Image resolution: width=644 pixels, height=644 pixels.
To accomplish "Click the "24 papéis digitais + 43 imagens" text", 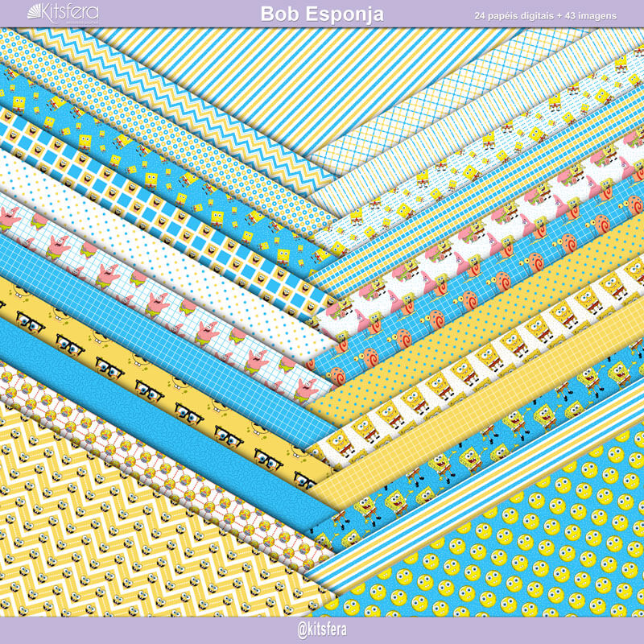I will pyautogui.click(x=546, y=16).
